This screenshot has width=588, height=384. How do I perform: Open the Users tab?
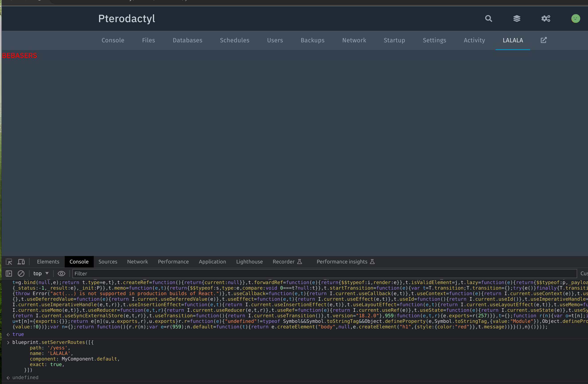coord(275,40)
